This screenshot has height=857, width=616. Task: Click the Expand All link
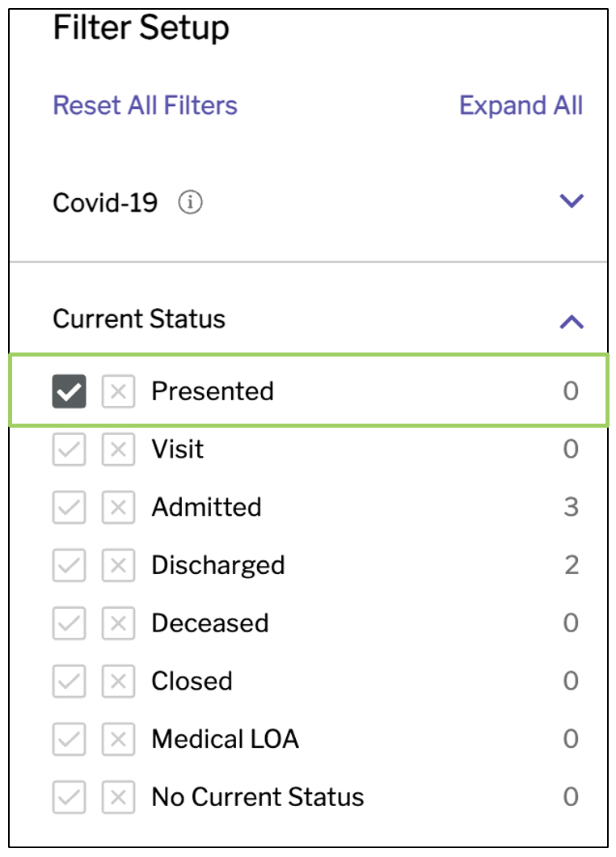tap(521, 105)
